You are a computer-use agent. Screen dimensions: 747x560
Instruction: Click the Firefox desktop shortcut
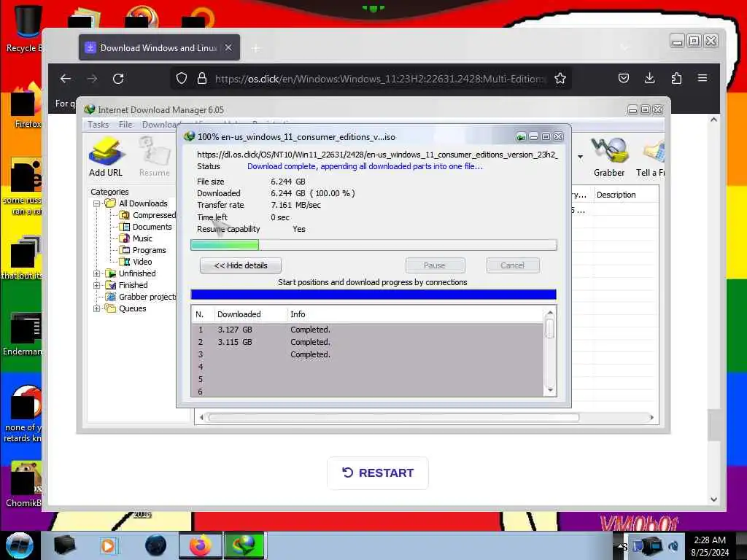pyautogui.click(x=26, y=106)
